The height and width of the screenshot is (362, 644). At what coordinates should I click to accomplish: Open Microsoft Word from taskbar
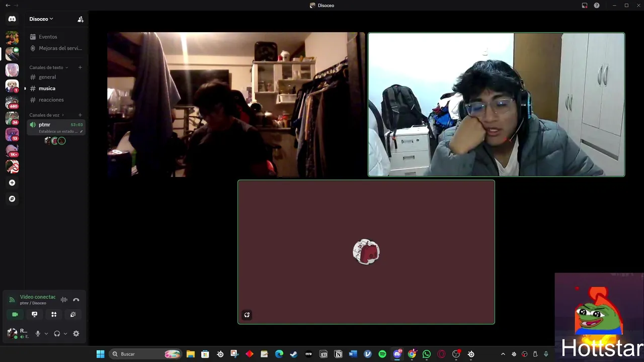pos(353,354)
